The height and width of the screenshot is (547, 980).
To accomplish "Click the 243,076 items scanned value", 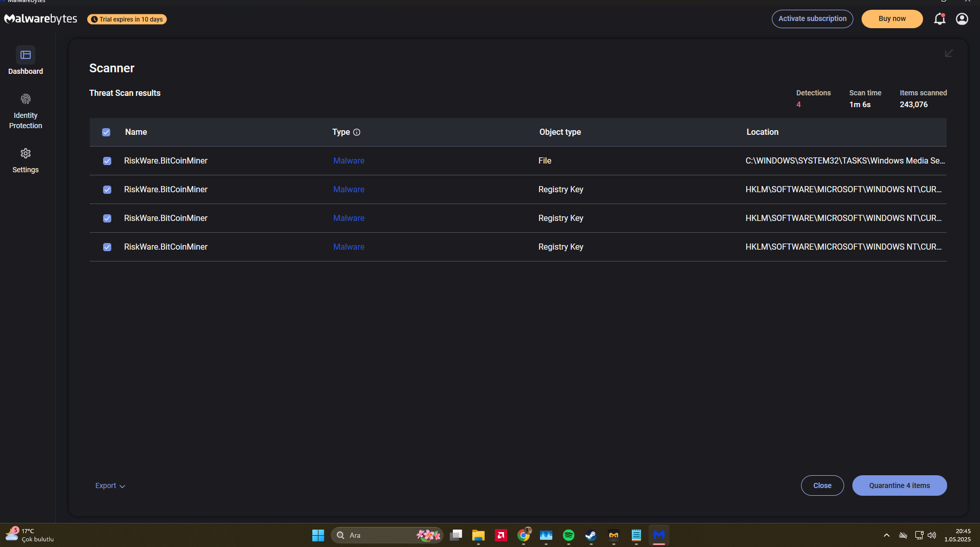I will (913, 105).
